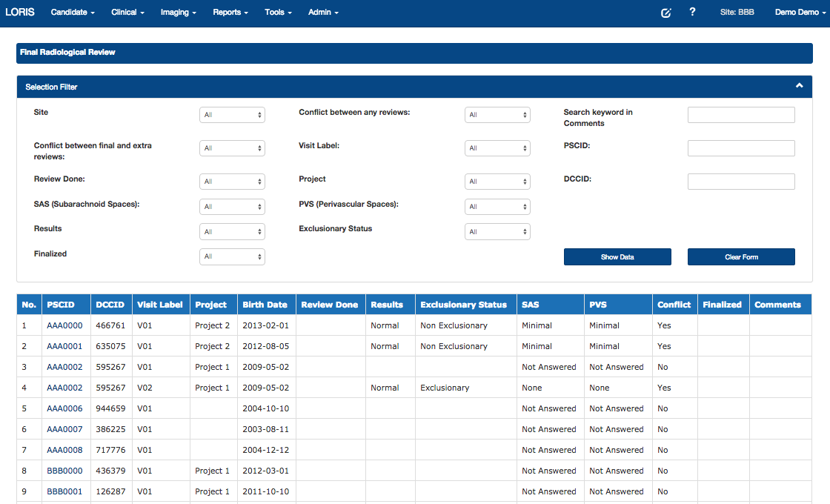Image resolution: width=830 pixels, height=504 pixels.
Task: Open the Demo Demo user dropdown
Action: [800, 13]
